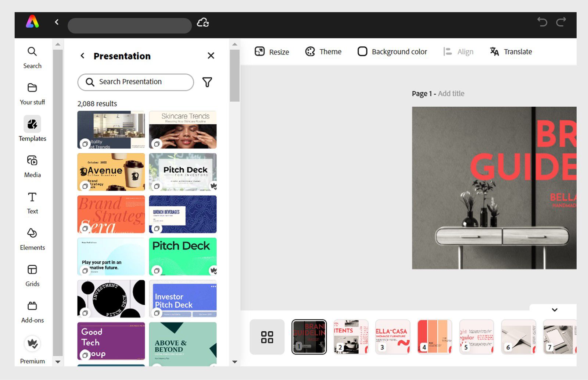Open the Grids panel

click(32, 276)
